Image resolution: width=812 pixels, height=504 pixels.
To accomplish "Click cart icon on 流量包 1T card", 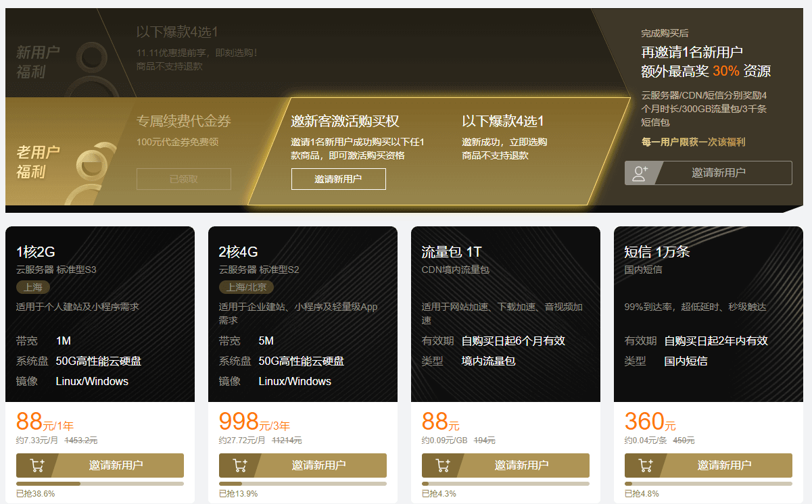I will pyautogui.click(x=442, y=465).
